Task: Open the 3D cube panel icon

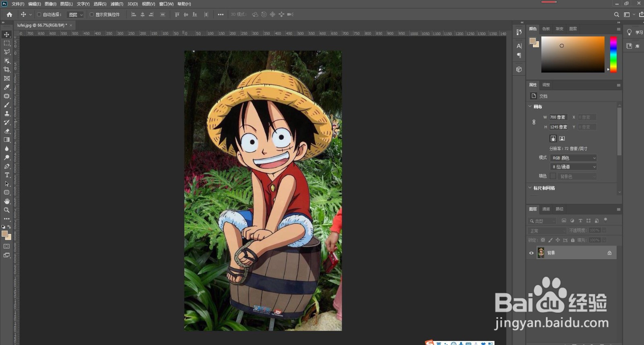Action: pos(519,69)
